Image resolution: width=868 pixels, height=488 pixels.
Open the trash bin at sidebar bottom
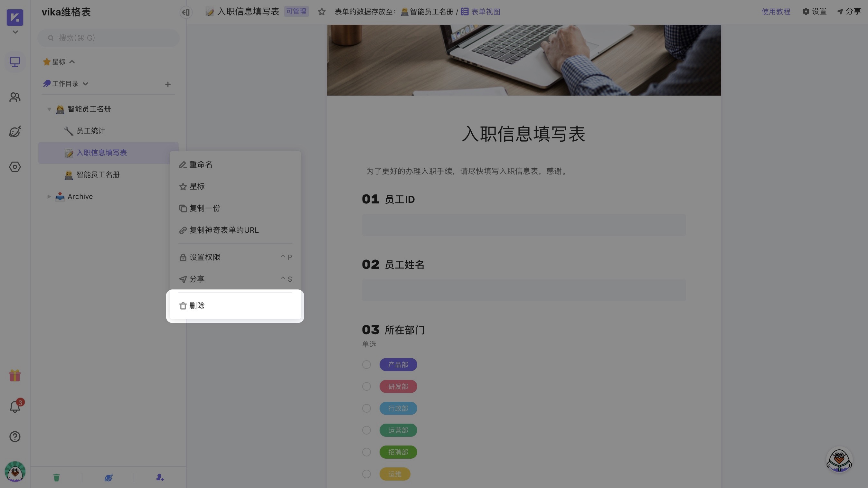coord(56,477)
